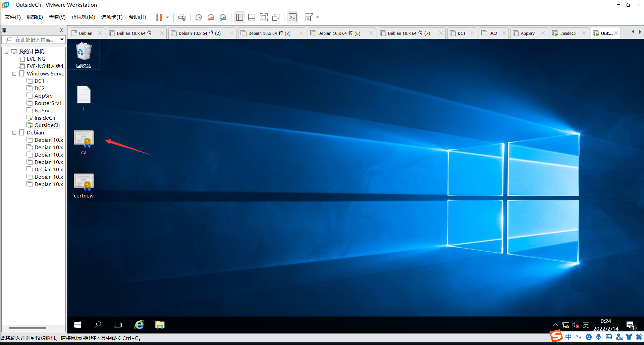Open the power options dropdown arrow
The height and width of the screenshot is (345, 644).
(x=167, y=17)
